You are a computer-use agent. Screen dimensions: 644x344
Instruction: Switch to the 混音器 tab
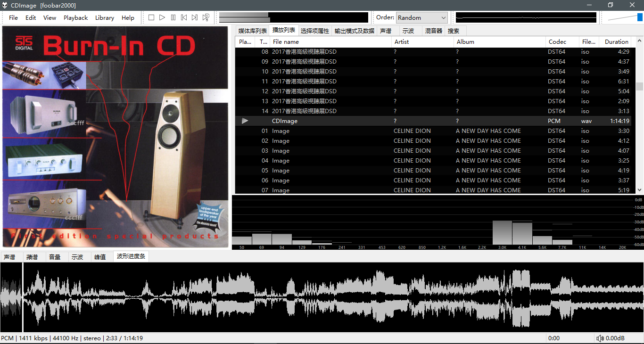point(433,31)
